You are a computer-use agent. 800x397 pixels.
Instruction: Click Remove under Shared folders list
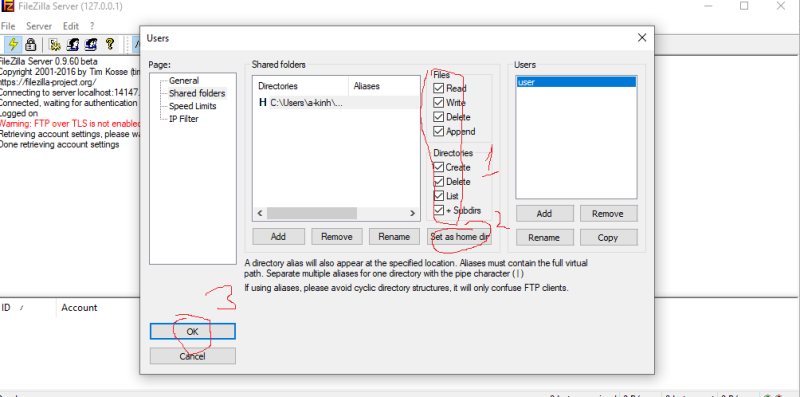coord(336,237)
